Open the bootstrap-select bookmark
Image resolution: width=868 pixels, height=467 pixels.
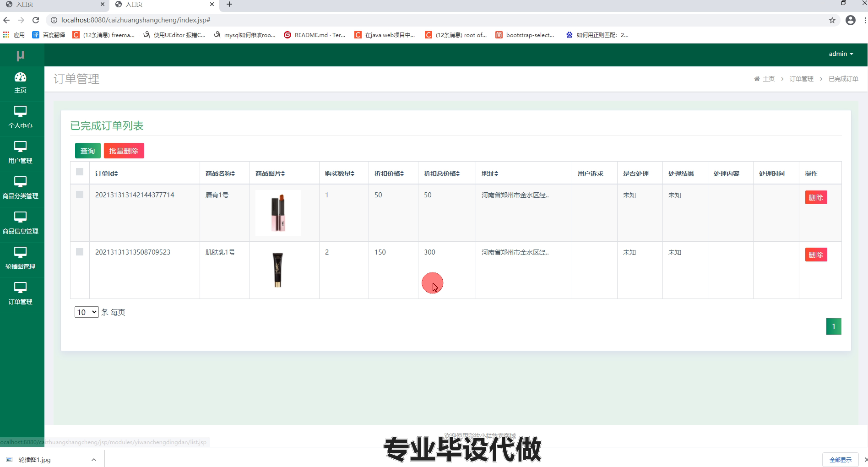[x=525, y=35]
